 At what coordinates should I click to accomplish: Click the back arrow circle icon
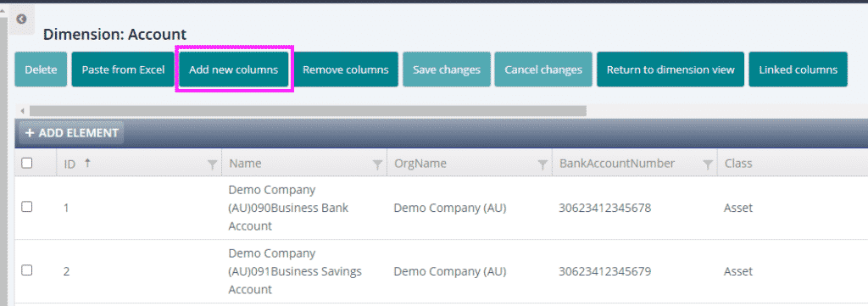point(21,19)
